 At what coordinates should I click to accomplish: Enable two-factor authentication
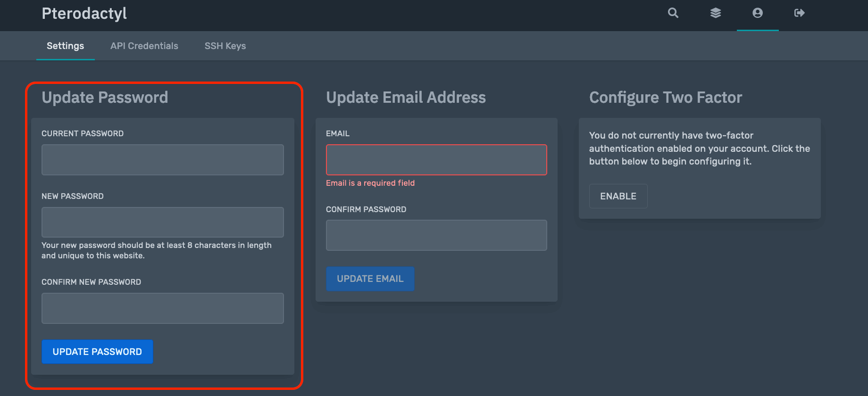(618, 196)
